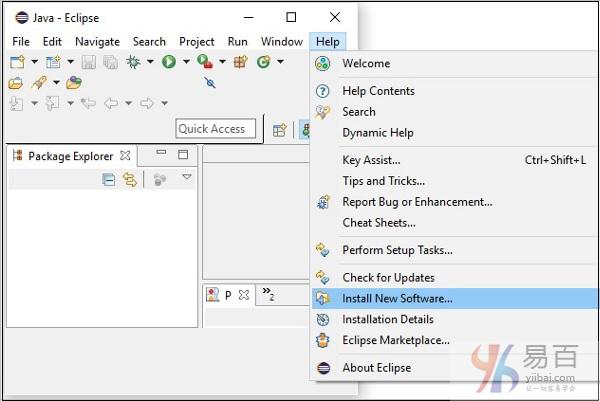The image size is (600, 401).
Task: Open the Edit menu
Action: (x=52, y=42)
